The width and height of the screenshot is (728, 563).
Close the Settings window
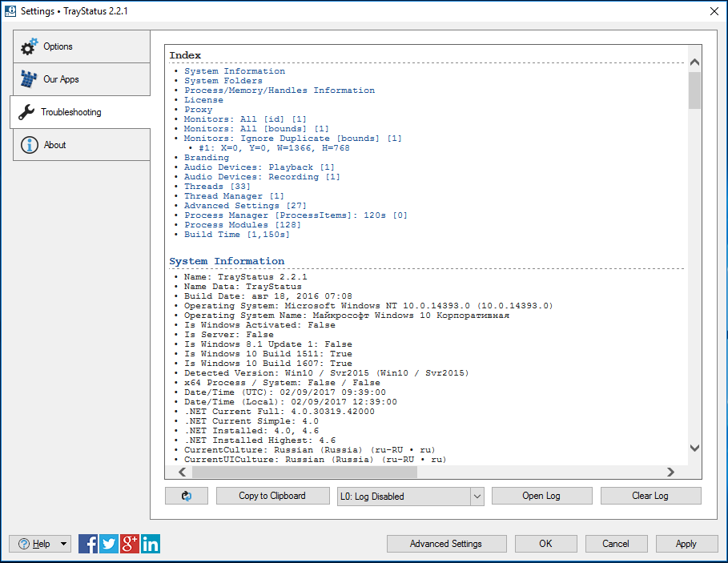point(714,11)
